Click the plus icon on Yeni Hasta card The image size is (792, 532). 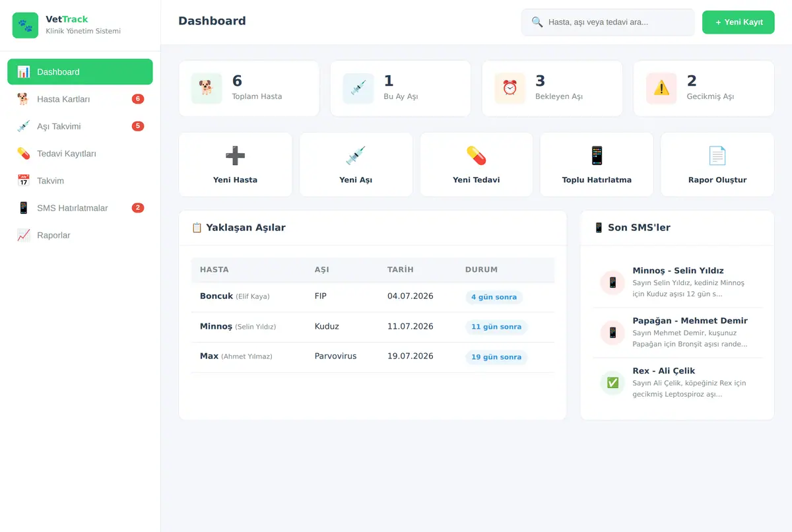[235, 156]
